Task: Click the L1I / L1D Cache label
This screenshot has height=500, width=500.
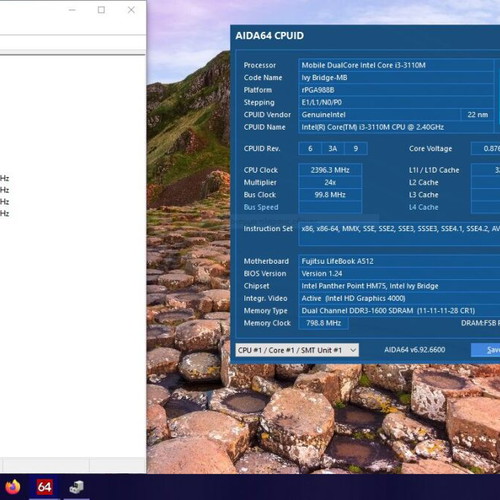Action: click(434, 170)
